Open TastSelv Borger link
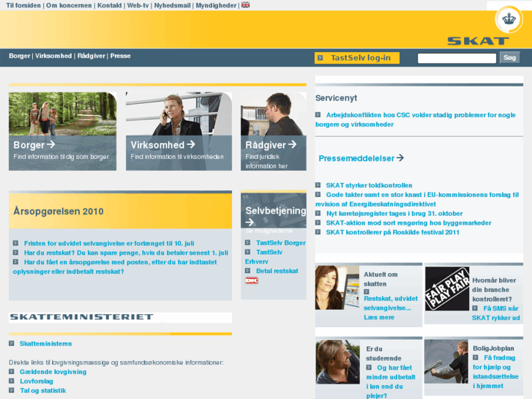 (280, 243)
